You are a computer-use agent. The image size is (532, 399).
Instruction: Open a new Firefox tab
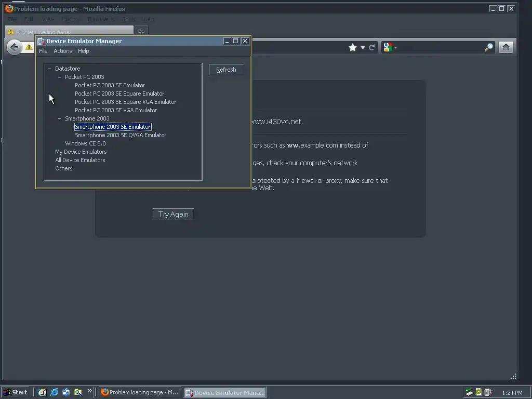141,31
